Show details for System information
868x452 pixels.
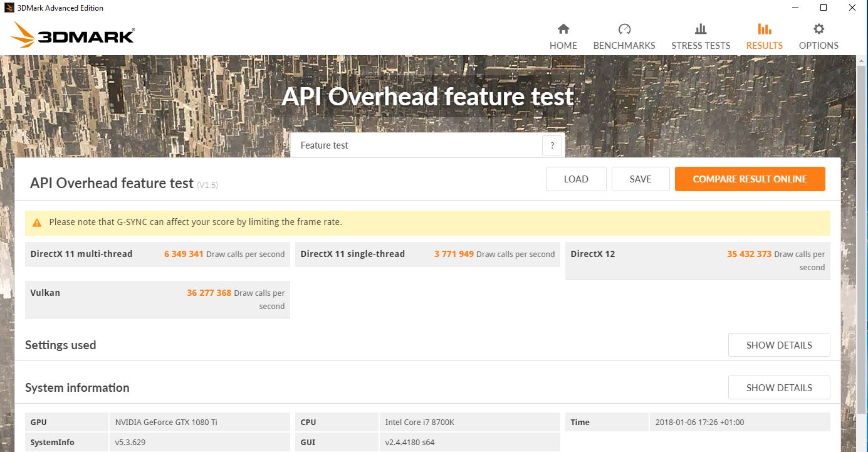click(x=779, y=387)
